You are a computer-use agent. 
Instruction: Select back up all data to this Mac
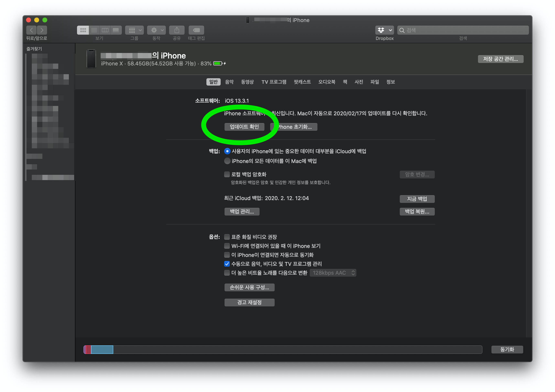tap(227, 161)
